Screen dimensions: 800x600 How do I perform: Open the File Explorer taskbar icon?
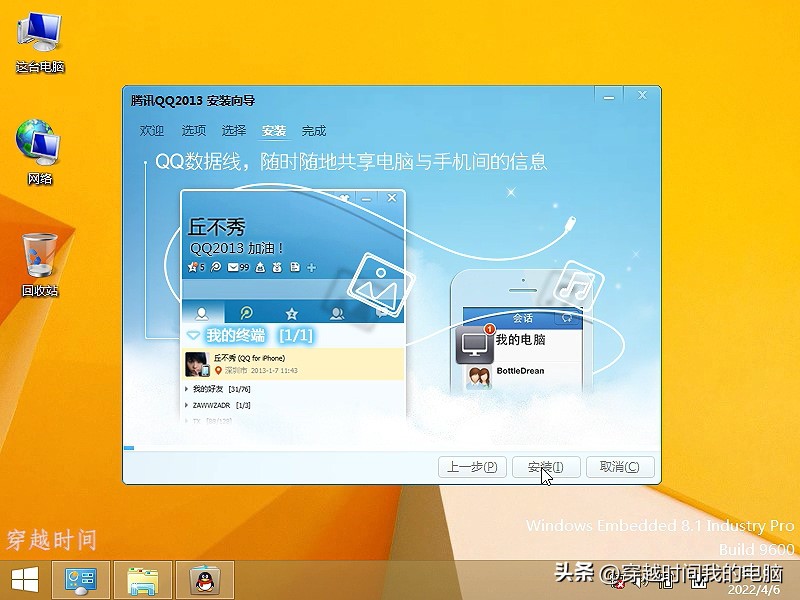(143, 581)
